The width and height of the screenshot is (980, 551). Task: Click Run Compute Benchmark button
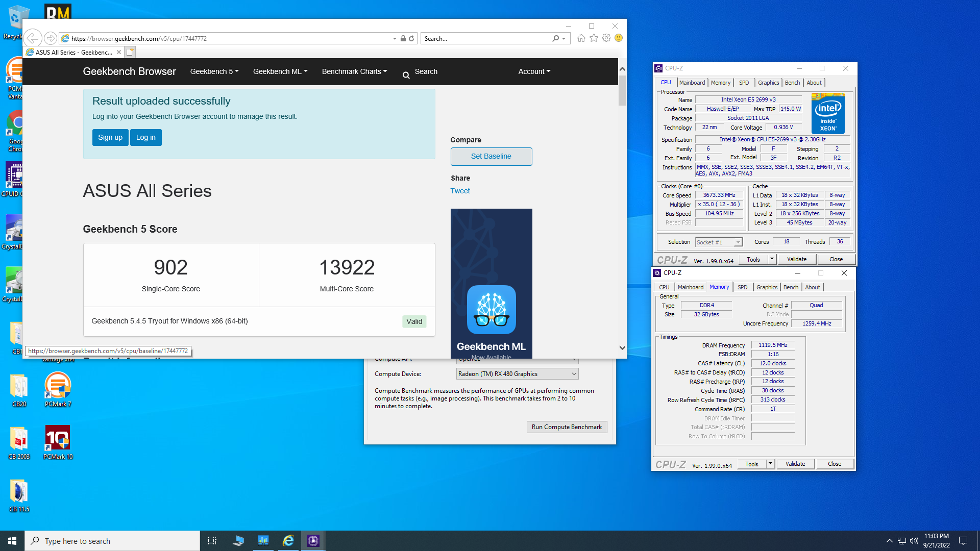pos(567,427)
